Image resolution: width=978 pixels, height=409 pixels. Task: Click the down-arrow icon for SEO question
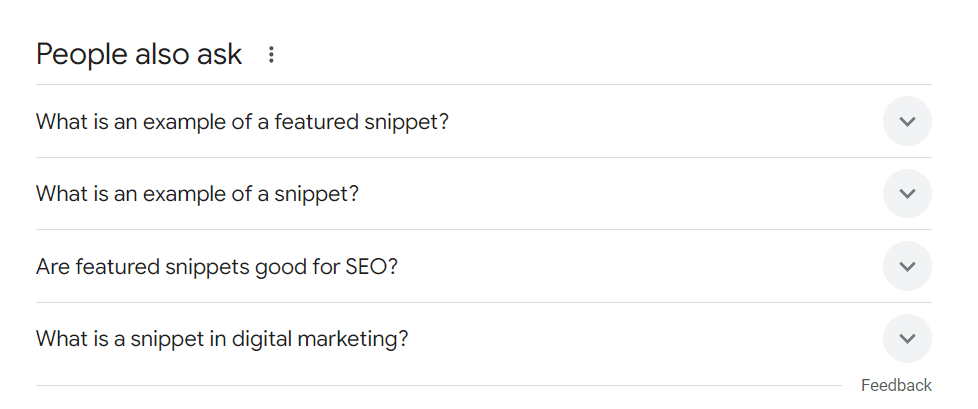(908, 267)
